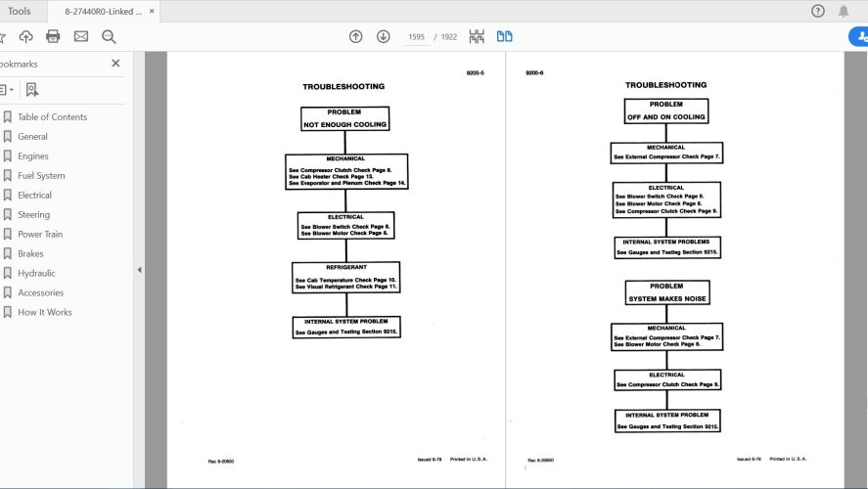Jump to the Hydraulic bookmark
868x489 pixels.
coord(36,273)
